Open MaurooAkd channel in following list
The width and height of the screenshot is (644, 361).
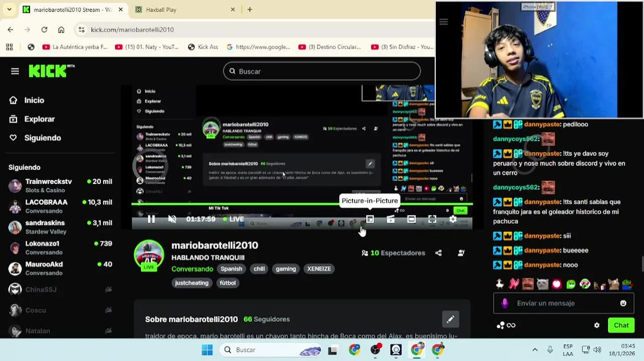coord(60,268)
